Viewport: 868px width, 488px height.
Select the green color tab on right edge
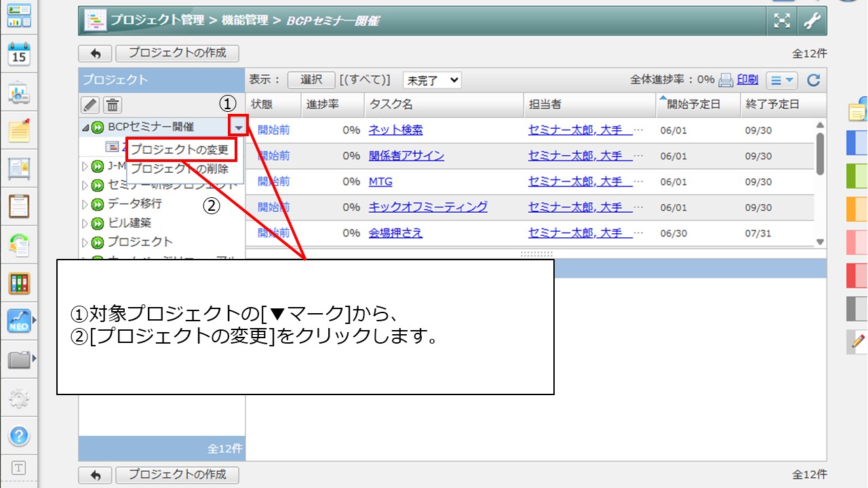[857, 177]
